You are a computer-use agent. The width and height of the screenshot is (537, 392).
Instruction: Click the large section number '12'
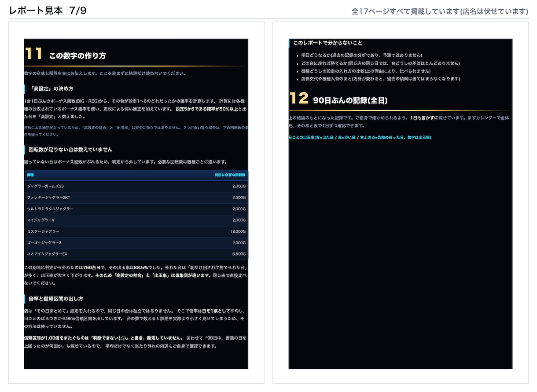pos(299,98)
